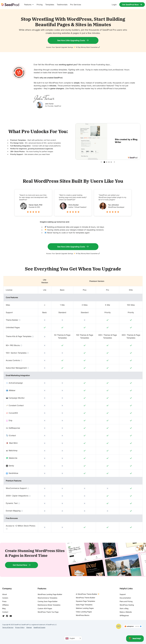
Task: Advance carousel with the next arrow
Action: coord(114,162)
